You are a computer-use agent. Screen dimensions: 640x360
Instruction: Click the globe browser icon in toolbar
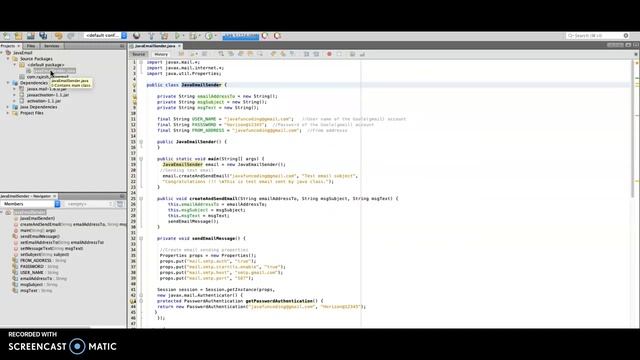pyautogui.click(x=136, y=36)
